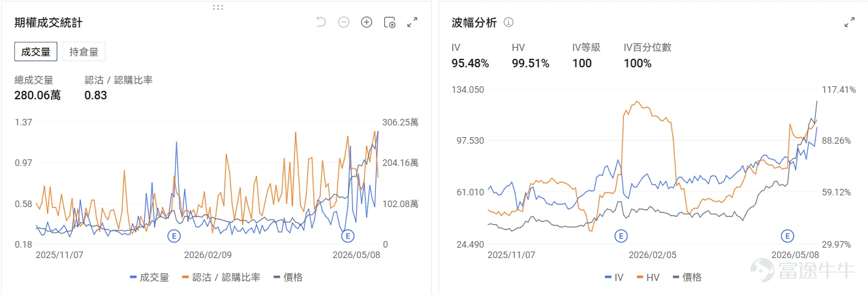
Task: Click the February earnings marker in volatility chart
Action: (621, 235)
